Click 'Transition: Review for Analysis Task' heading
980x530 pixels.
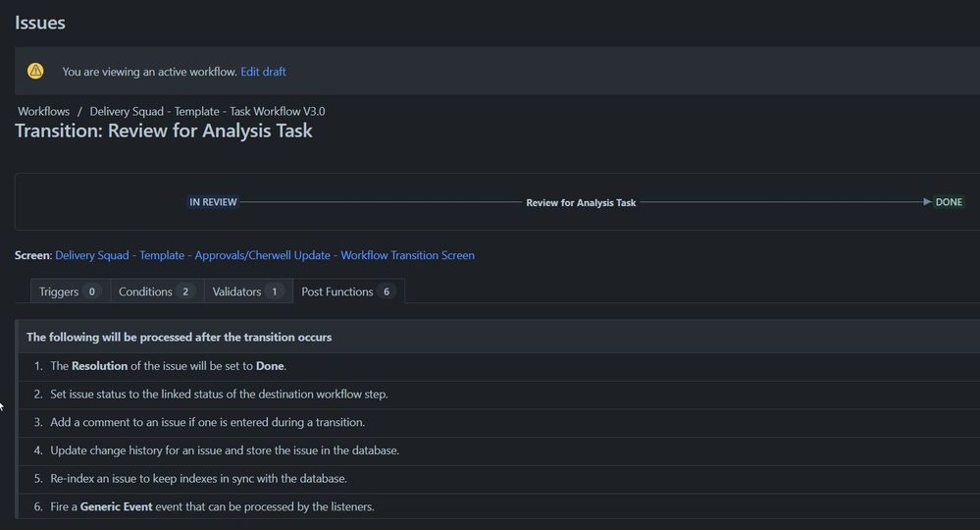164,131
